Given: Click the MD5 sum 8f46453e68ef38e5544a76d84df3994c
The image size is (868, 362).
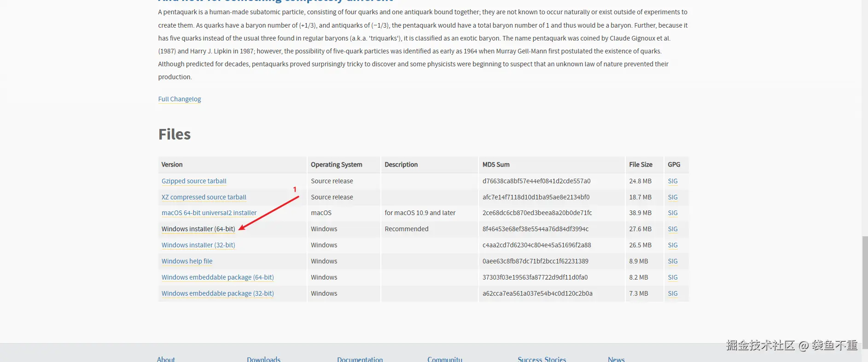Looking at the screenshot, I should [x=536, y=229].
